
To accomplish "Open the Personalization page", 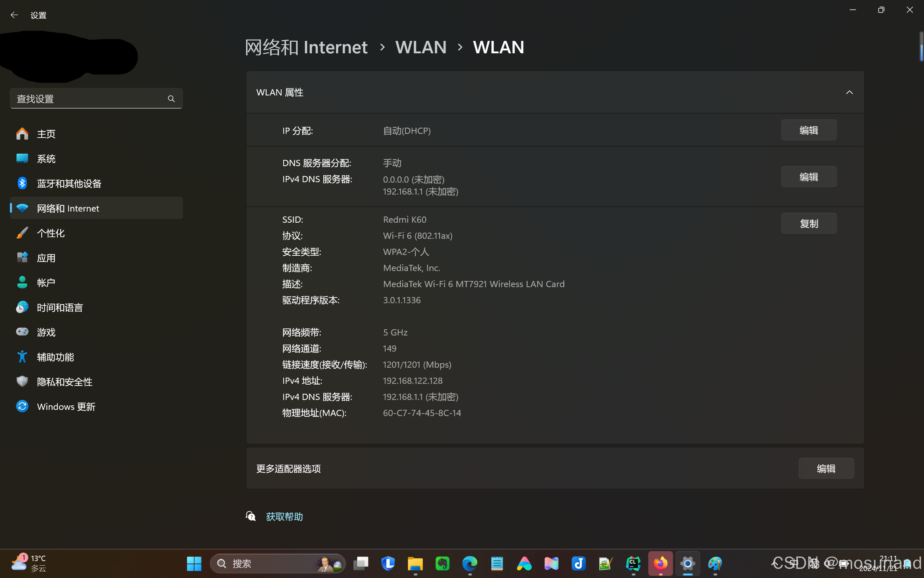I will tap(51, 233).
